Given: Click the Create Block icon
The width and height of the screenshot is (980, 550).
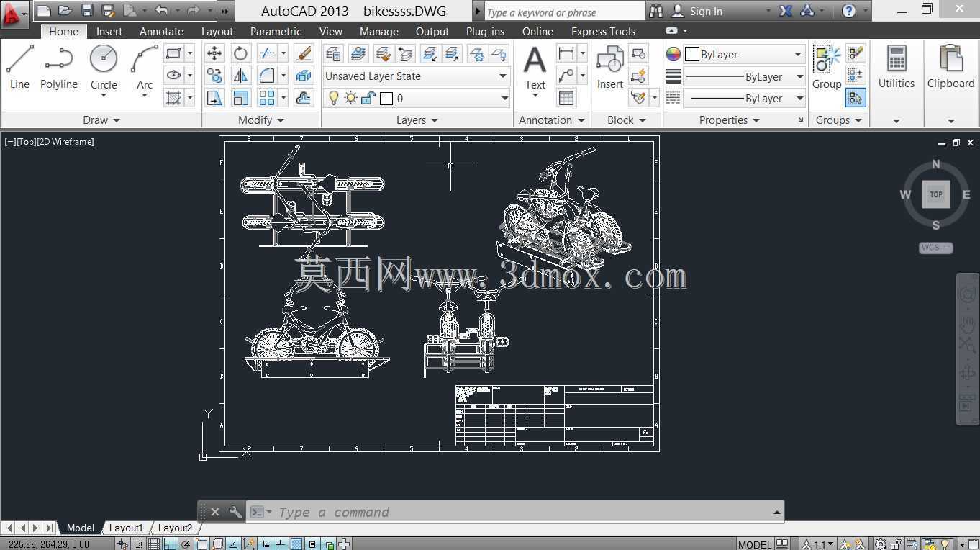Looking at the screenshot, I should point(638,53).
